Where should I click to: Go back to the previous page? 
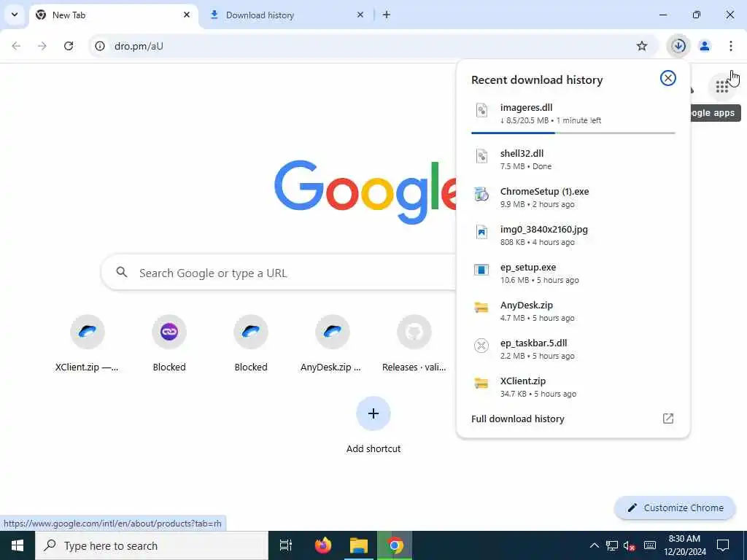click(16, 46)
